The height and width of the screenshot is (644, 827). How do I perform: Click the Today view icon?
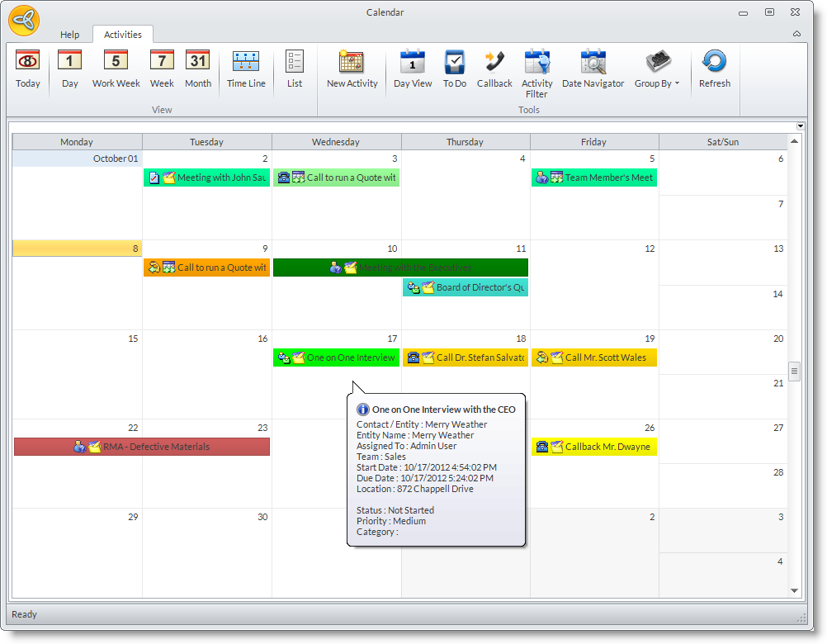[x=27, y=69]
